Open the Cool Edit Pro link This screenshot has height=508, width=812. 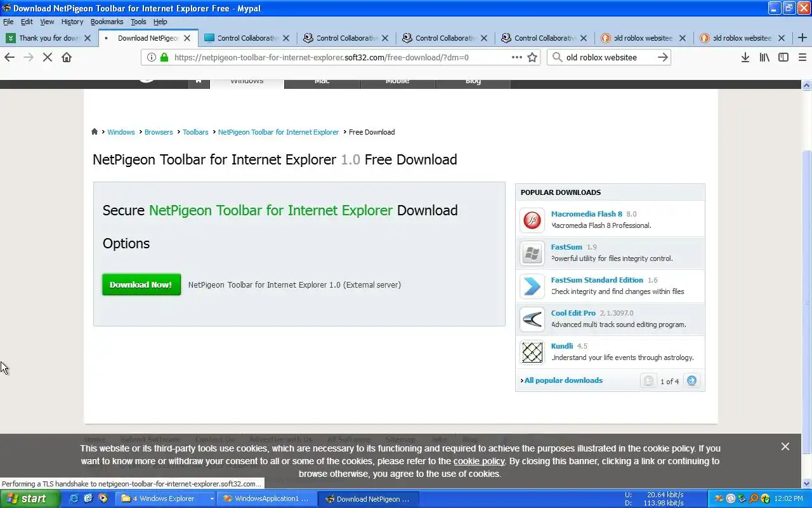(x=573, y=313)
